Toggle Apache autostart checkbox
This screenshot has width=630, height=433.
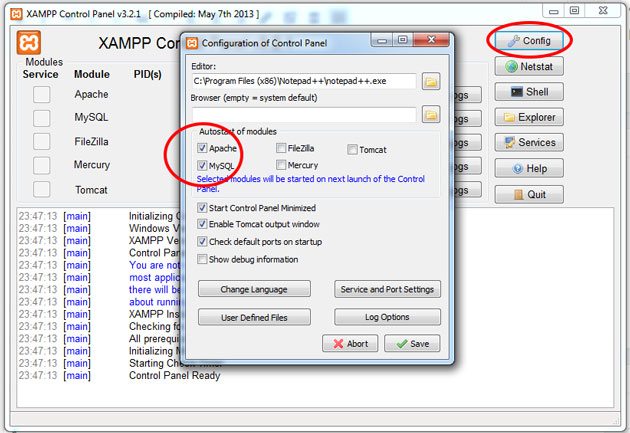point(202,148)
